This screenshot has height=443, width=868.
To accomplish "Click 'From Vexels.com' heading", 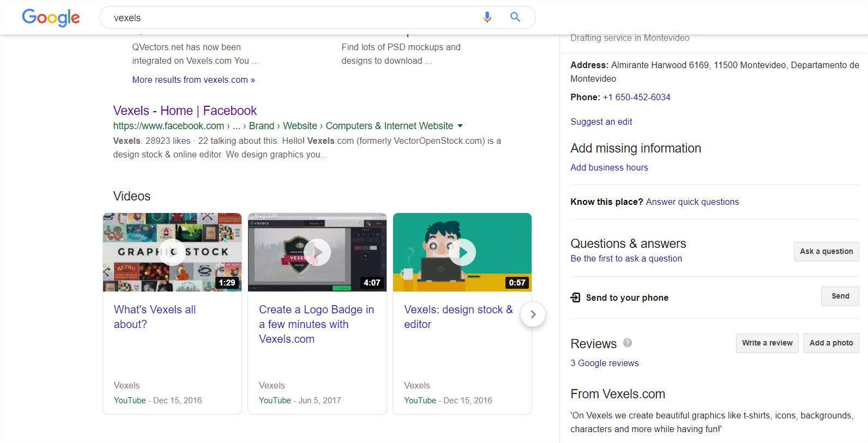I will click(x=618, y=394).
